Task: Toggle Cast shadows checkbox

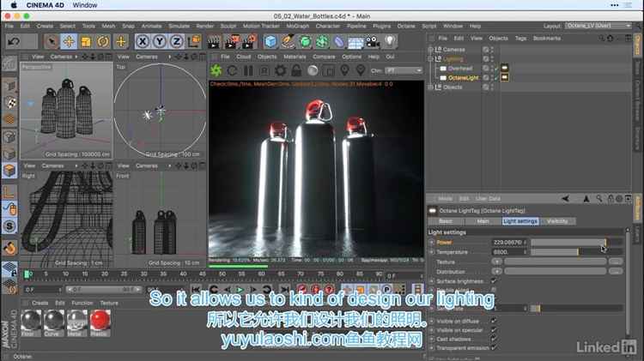Action: point(494,339)
